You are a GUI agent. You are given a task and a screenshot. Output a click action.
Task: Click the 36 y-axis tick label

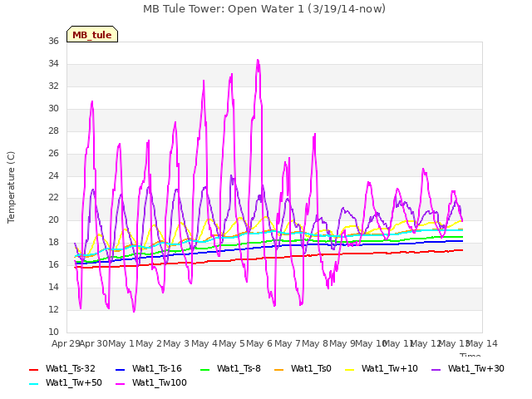(x=53, y=41)
